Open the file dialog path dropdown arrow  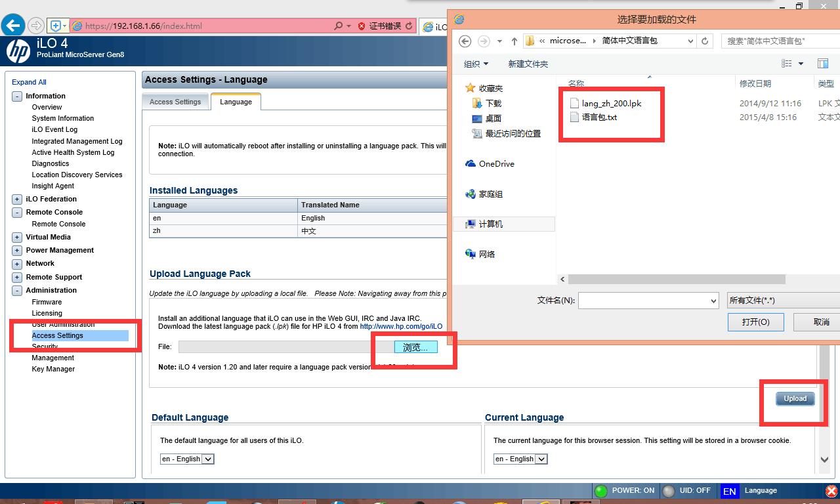(690, 41)
